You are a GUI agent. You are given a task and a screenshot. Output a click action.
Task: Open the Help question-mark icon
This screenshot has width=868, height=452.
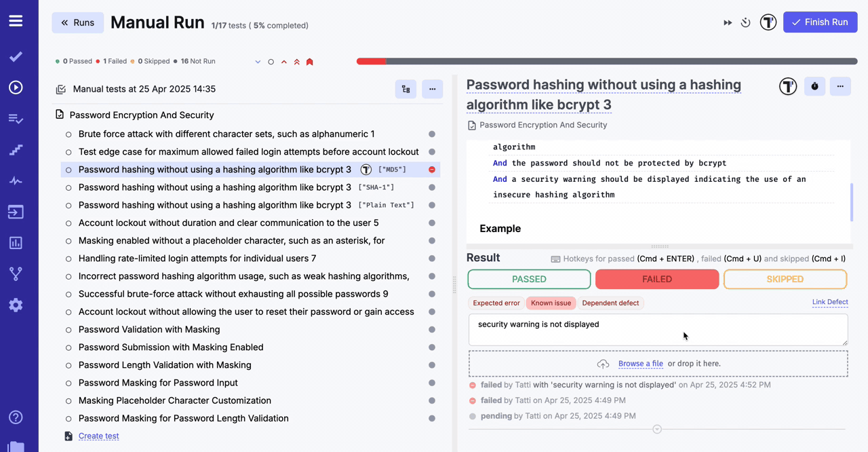point(16,417)
